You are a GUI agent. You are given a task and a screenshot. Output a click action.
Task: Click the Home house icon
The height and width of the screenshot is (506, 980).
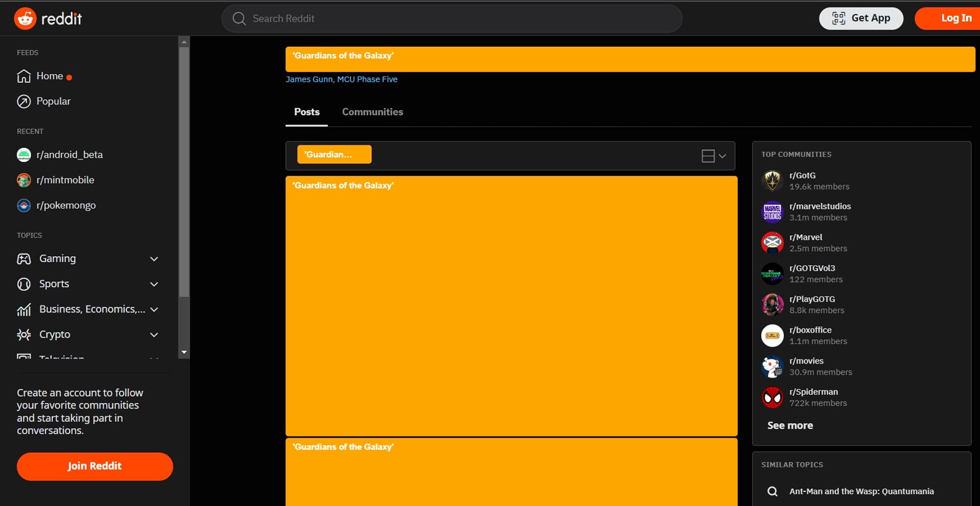coord(23,76)
